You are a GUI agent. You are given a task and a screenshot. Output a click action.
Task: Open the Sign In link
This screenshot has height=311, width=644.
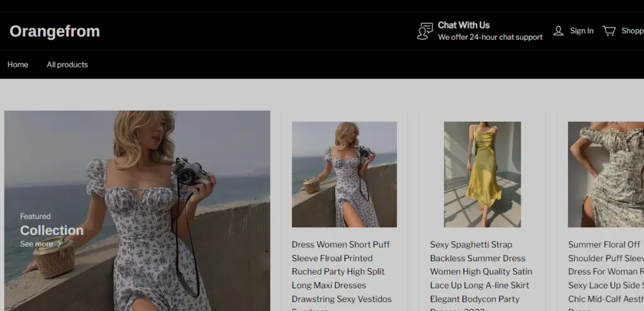coord(582,31)
